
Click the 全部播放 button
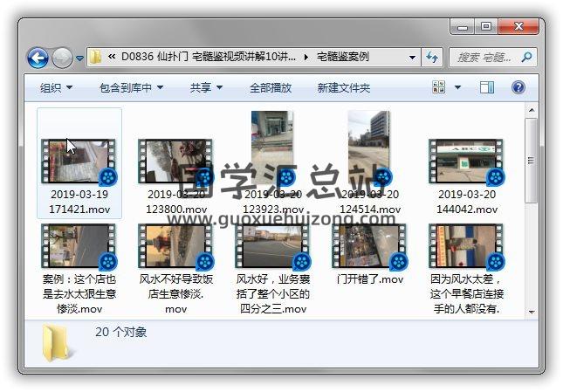[271, 88]
